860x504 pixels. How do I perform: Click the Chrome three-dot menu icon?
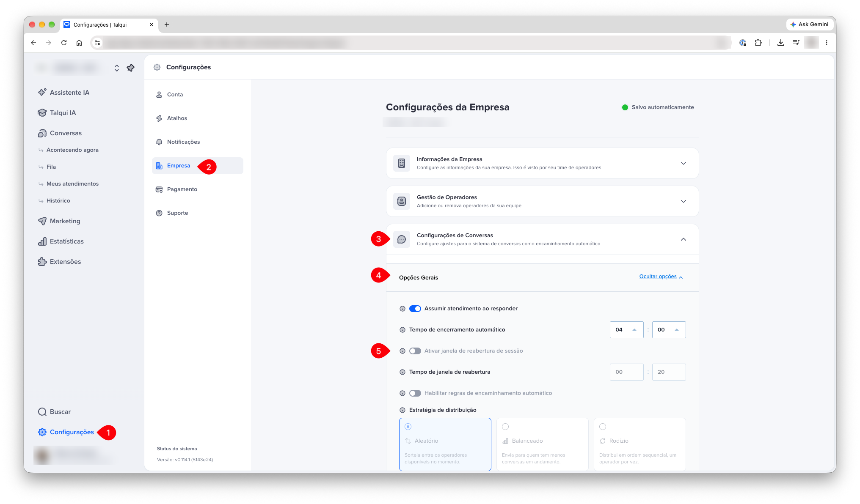tap(827, 43)
